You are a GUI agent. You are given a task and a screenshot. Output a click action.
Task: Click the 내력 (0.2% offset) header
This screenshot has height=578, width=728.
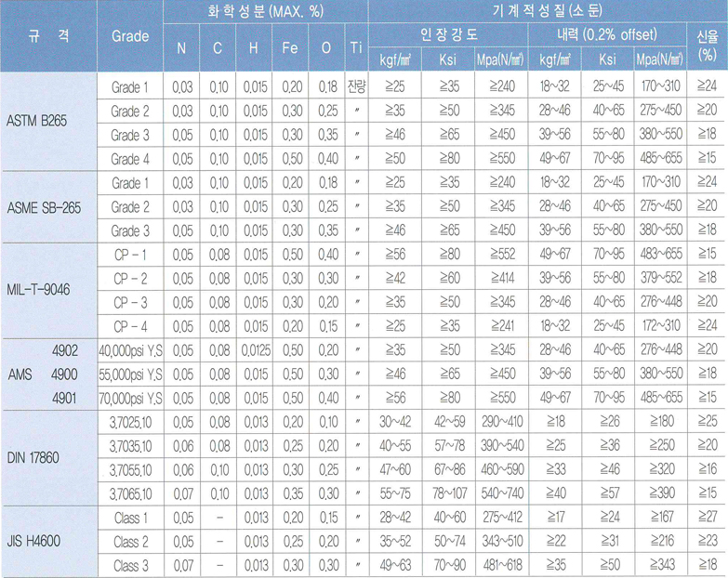tap(607, 34)
